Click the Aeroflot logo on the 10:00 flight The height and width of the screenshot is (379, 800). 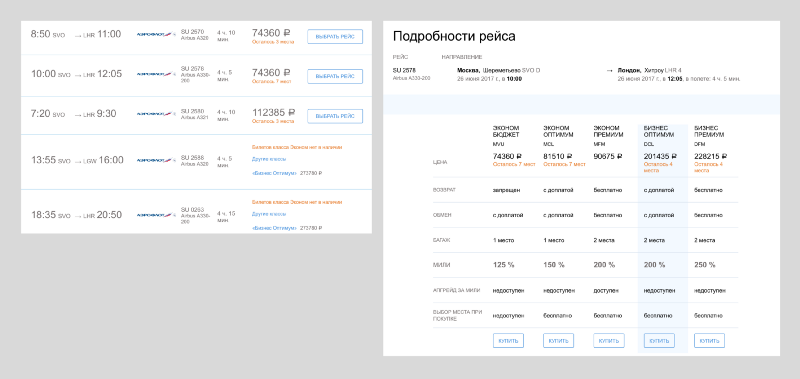click(156, 74)
